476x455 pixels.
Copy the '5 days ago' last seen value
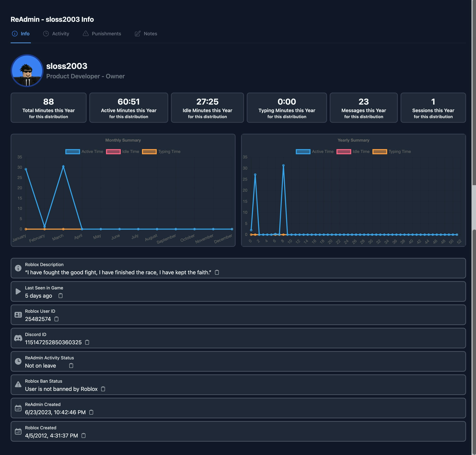click(x=60, y=296)
